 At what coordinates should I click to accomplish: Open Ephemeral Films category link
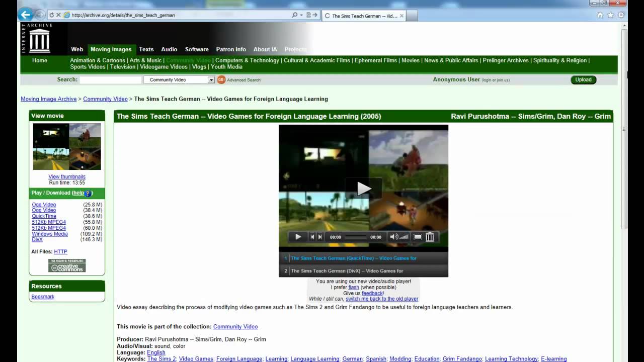click(376, 60)
